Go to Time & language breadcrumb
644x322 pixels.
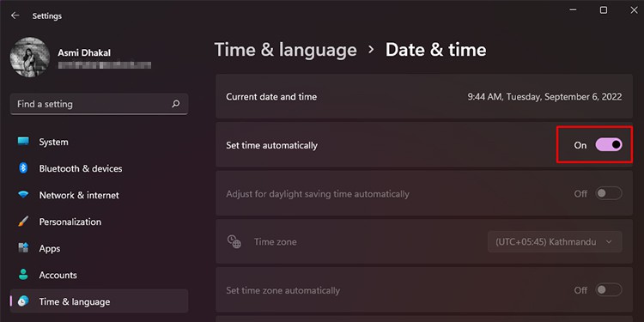coord(285,50)
